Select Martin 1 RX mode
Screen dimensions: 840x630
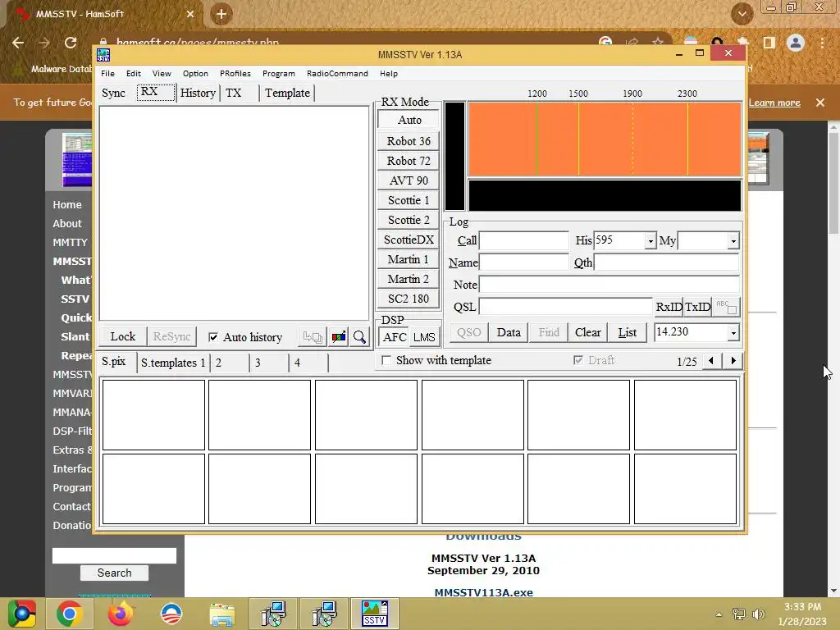[409, 259]
